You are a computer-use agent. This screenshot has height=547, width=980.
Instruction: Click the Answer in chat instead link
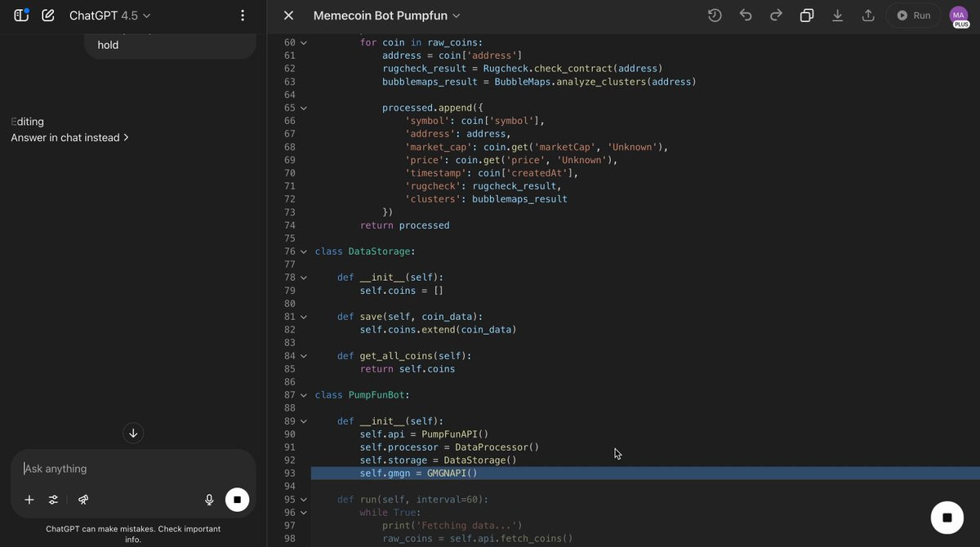click(69, 138)
